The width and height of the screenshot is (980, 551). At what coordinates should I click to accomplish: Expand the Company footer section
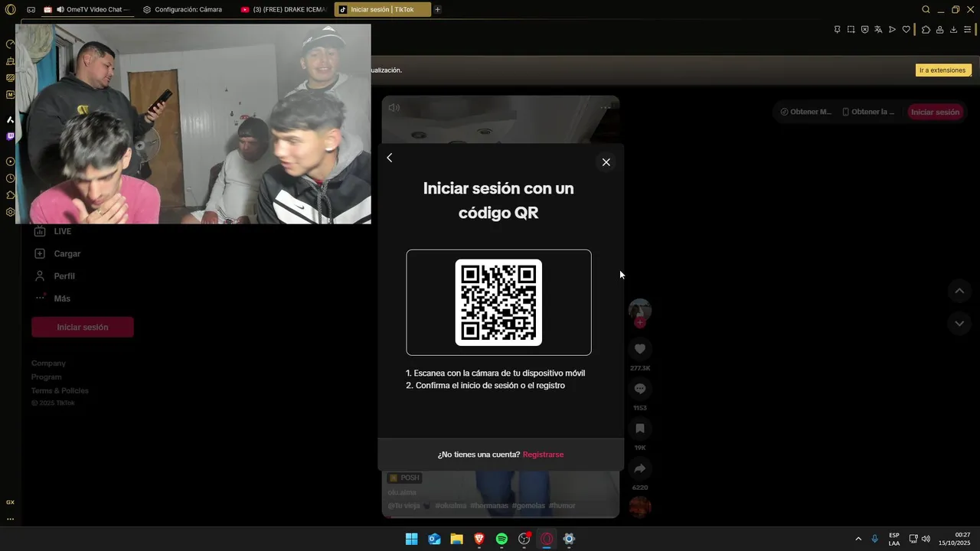[x=48, y=364]
